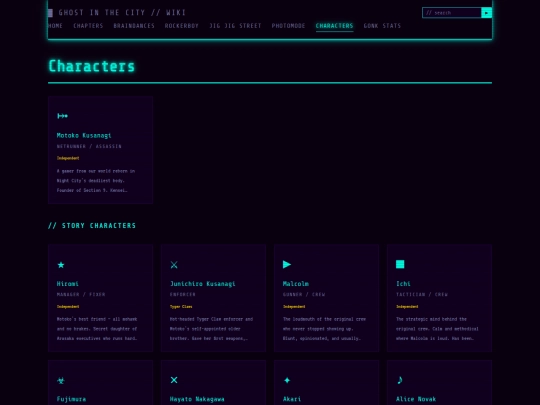Open the Motoko Kusanagi character link

tap(84, 135)
